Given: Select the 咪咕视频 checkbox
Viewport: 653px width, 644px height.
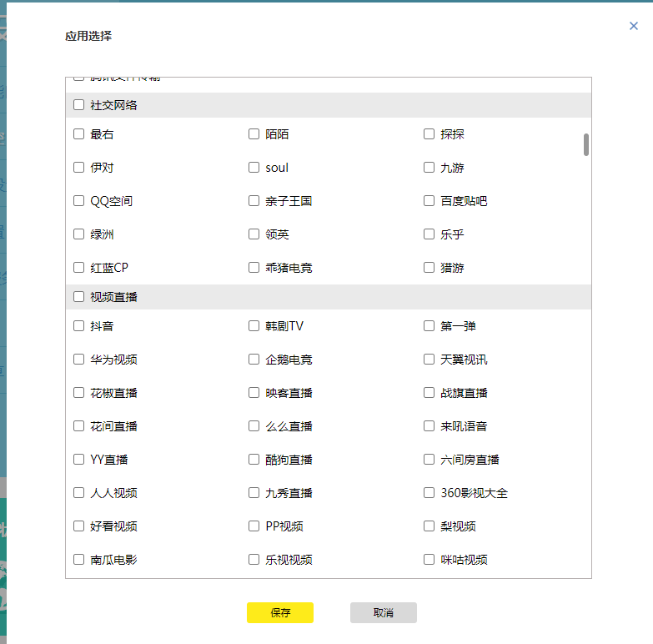Looking at the screenshot, I should [429, 559].
